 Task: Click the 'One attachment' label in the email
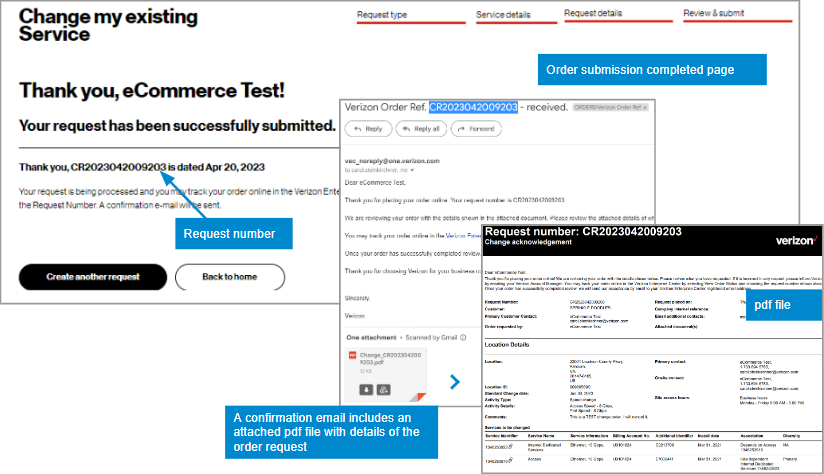[371, 337]
